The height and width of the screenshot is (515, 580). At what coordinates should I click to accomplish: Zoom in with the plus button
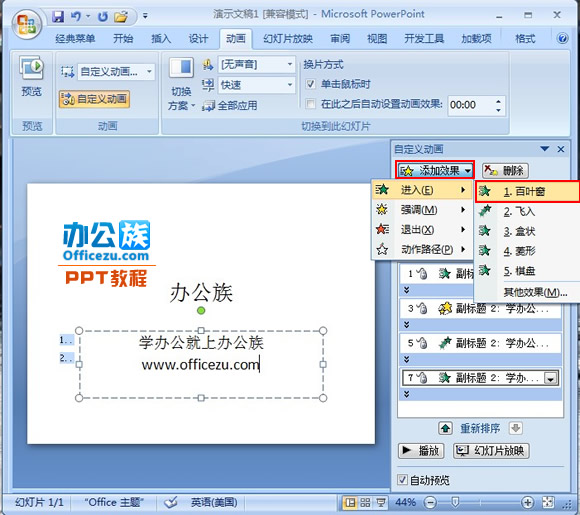coord(527,502)
